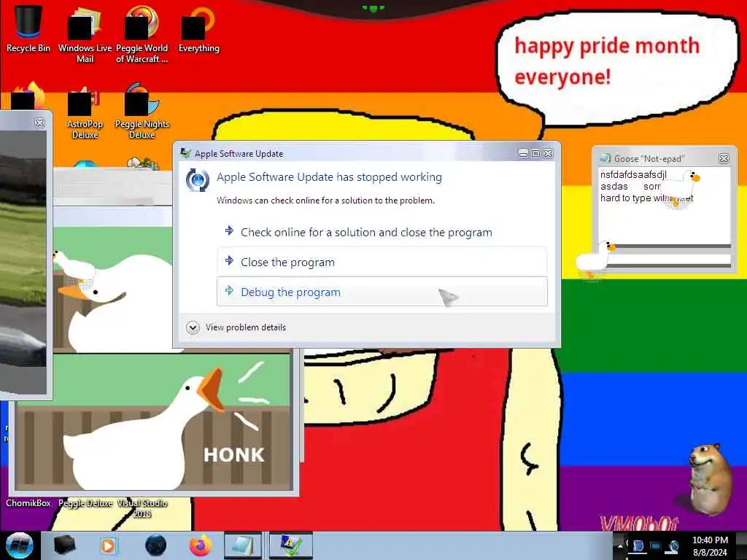747x560 pixels.
Task: Expand View problem details
Action: click(x=236, y=327)
